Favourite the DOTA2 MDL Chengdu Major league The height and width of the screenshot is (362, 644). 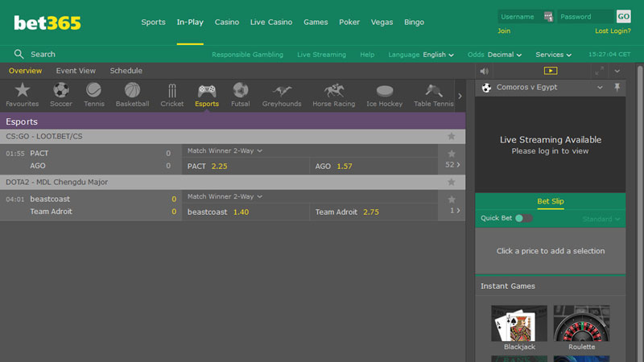[x=452, y=182]
